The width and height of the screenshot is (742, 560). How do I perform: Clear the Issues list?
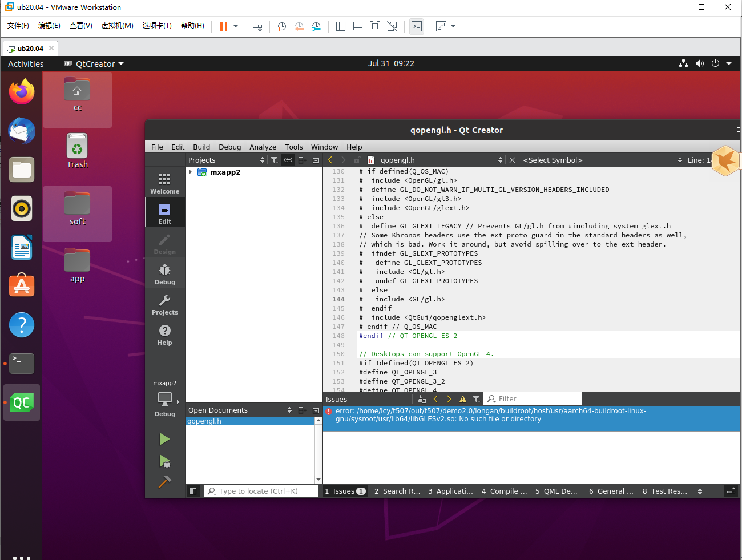[422, 399]
